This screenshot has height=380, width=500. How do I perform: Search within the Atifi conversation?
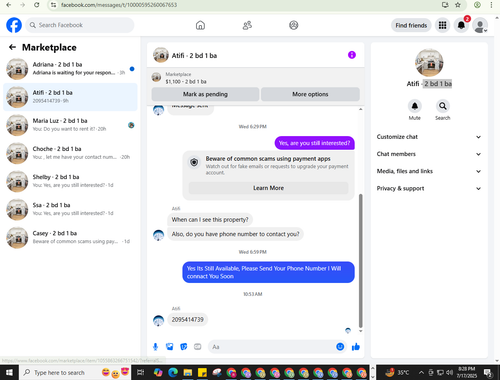(443, 106)
